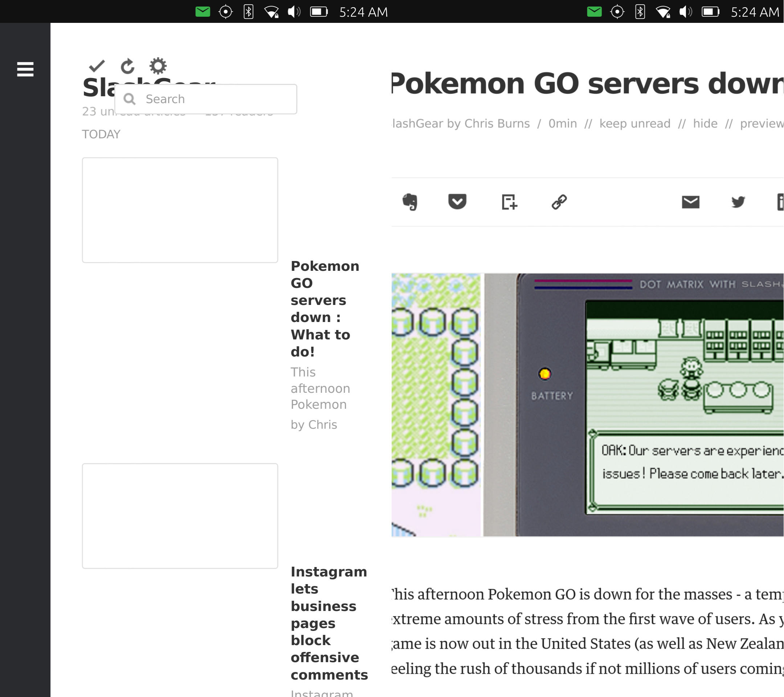This screenshot has height=697, width=784.
Task: Click right status bar Wi-Fi icon
Action: pyautogui.click(x=663, y=12)
